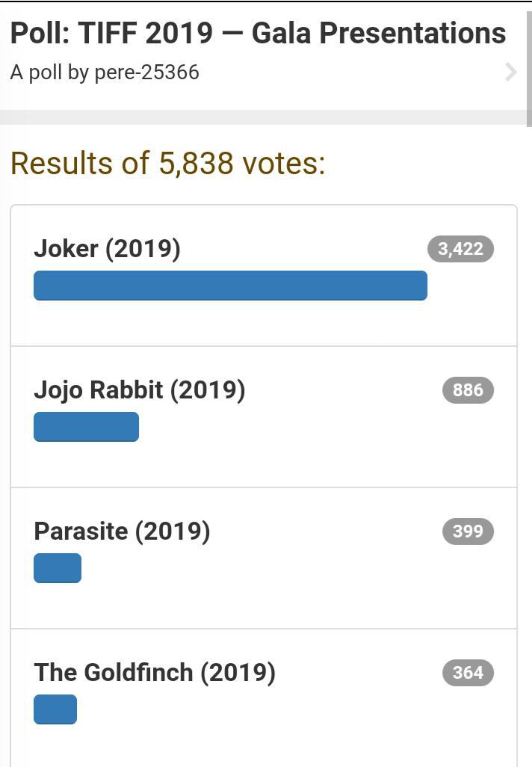Viewport: 532px width, 767px height.
Task: Open poll details chevron arrow
Action: point(511,72)
